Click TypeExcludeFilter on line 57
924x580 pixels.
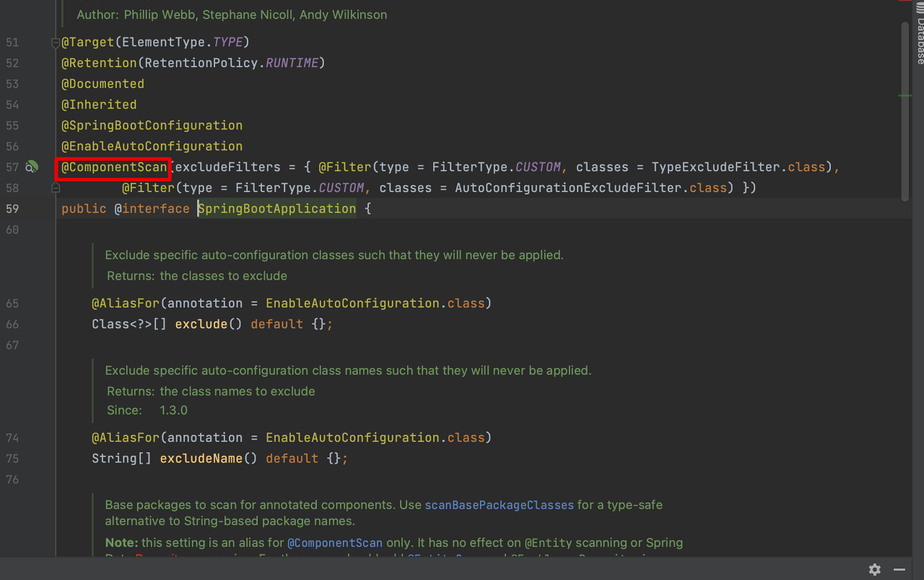coord(716,167)
